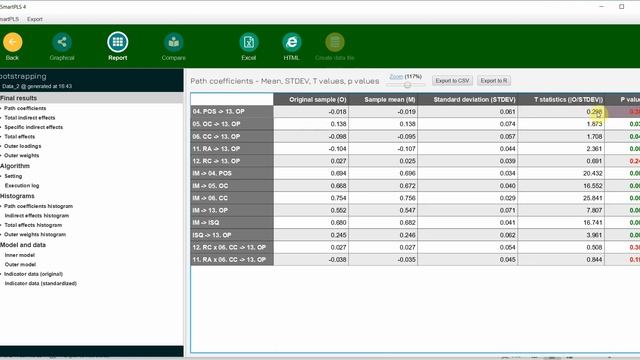Viewport: 640px width, 360px height.
Task: Click T statistic value 25.841
Action: pyautogui.click(x=593, y=198)
